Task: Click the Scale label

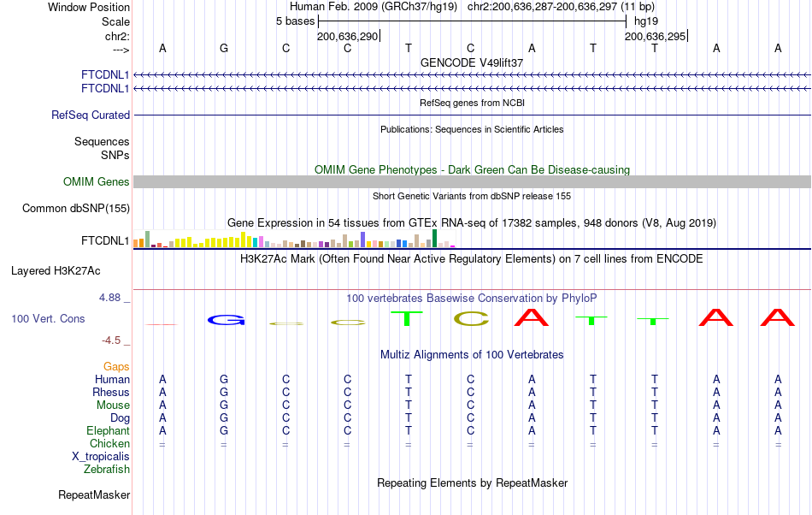Action: coord(115,21)
